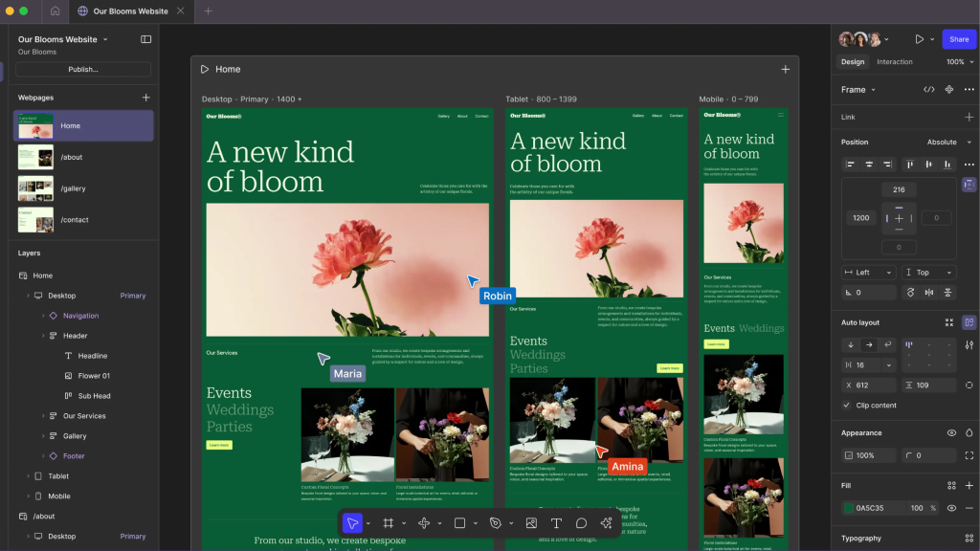Open the Vector drawing tool
The image size is (980, 551).
[x=425, y=523]
